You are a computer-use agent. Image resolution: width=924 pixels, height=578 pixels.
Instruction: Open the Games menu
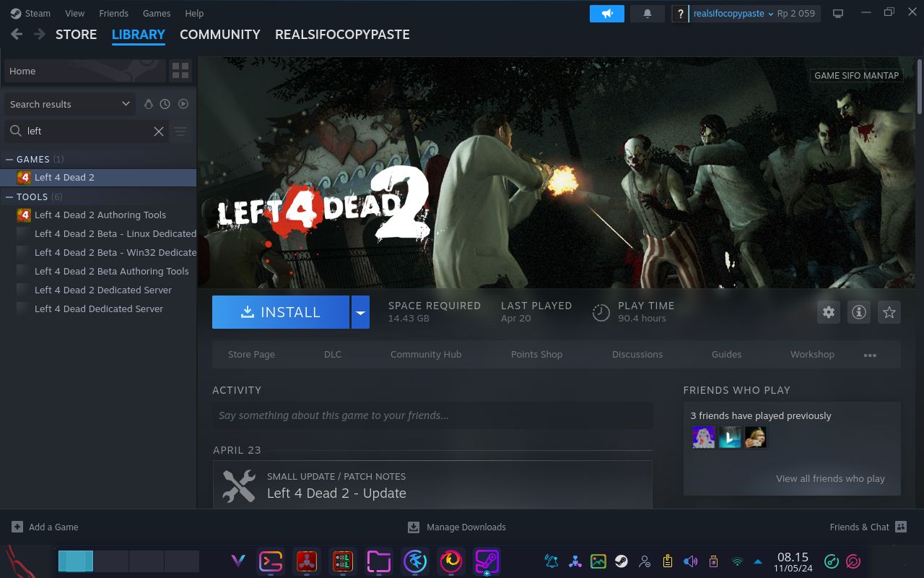pos(157,13)
